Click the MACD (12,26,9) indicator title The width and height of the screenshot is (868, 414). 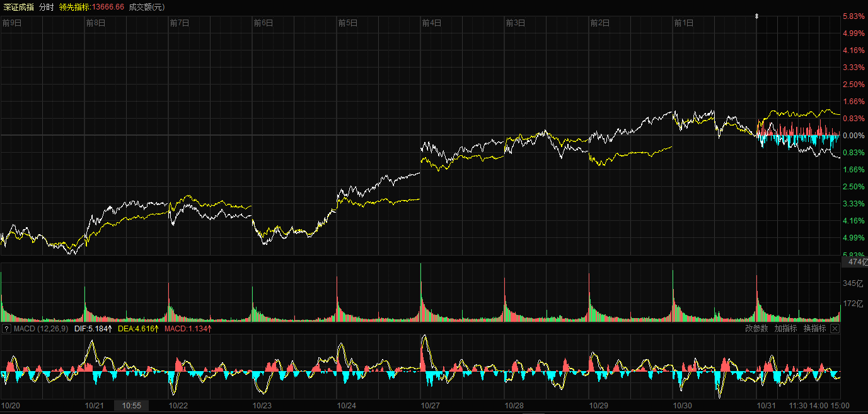click(x=41, y=329)
